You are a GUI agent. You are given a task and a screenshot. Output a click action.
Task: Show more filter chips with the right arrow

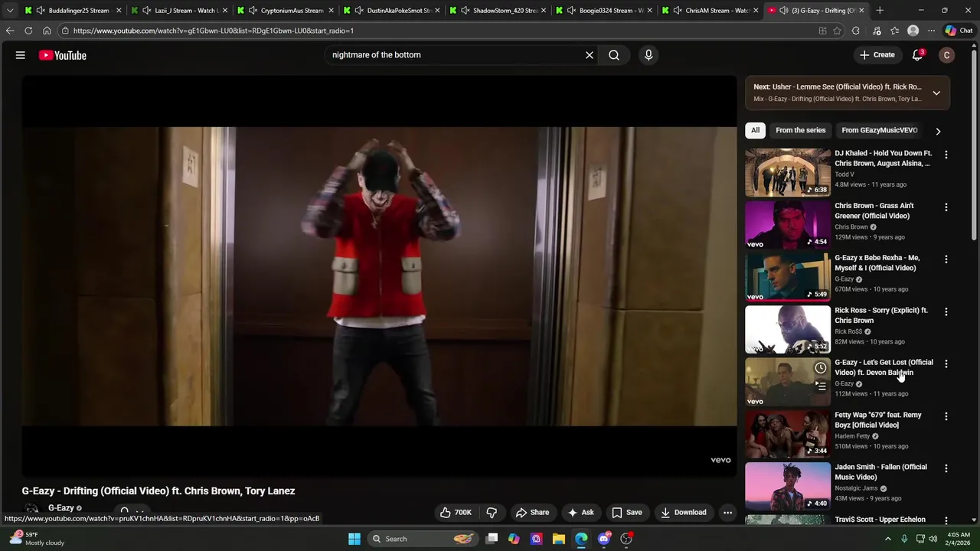point(938,131)
